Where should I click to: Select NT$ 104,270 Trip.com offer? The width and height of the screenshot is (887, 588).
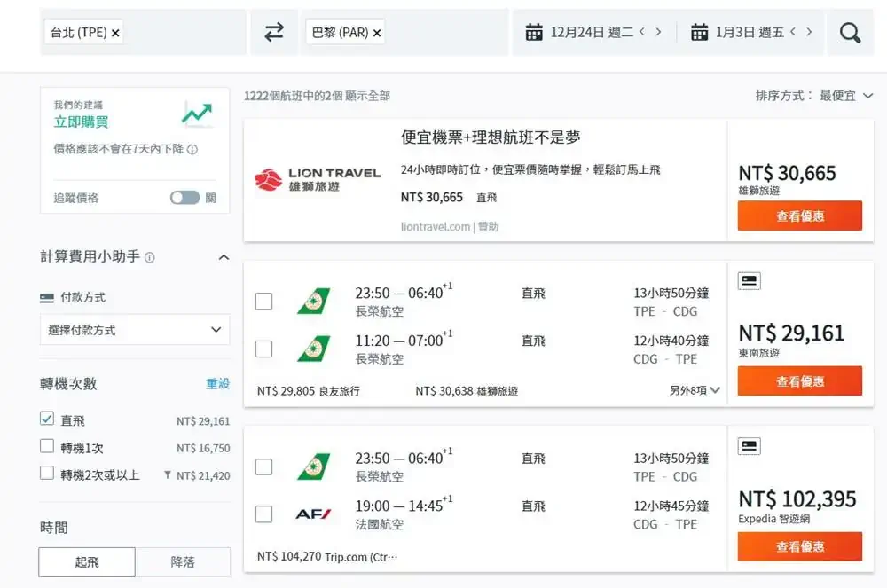(x=327, y=557)
